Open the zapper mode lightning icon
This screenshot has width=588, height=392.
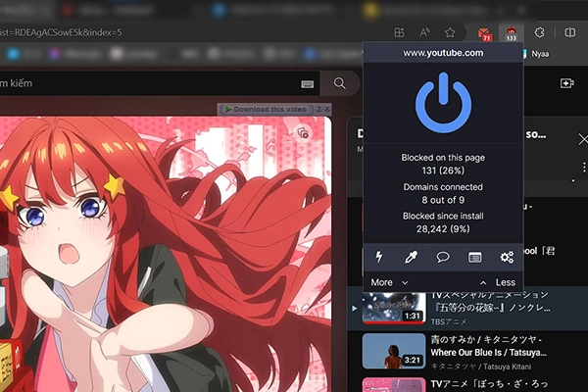tap(379, 257)
